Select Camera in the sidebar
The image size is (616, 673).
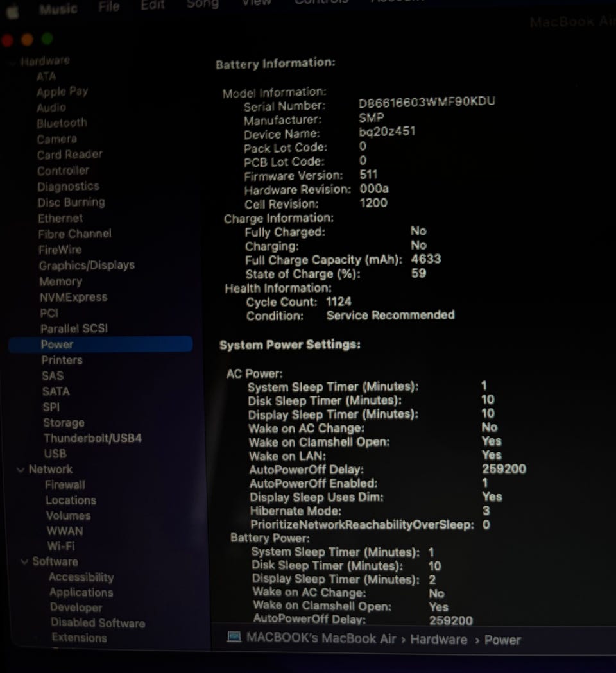(x=56, y=139)
